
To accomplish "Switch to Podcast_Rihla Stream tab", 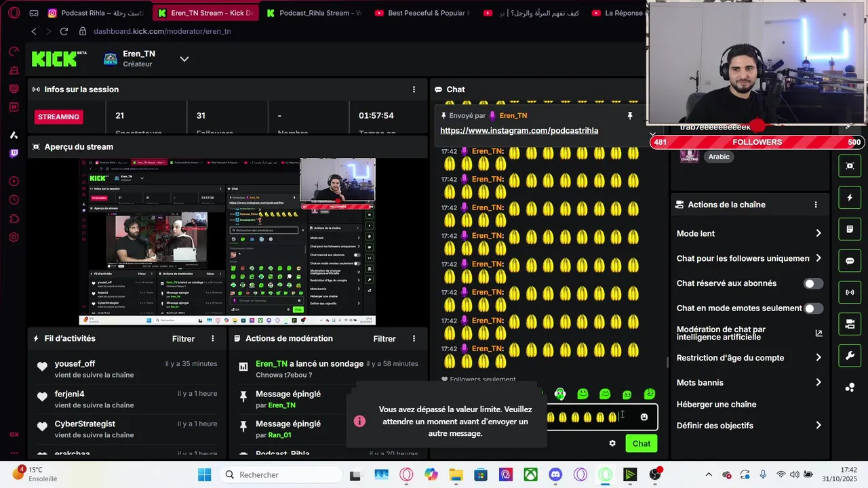I will 314,13.
